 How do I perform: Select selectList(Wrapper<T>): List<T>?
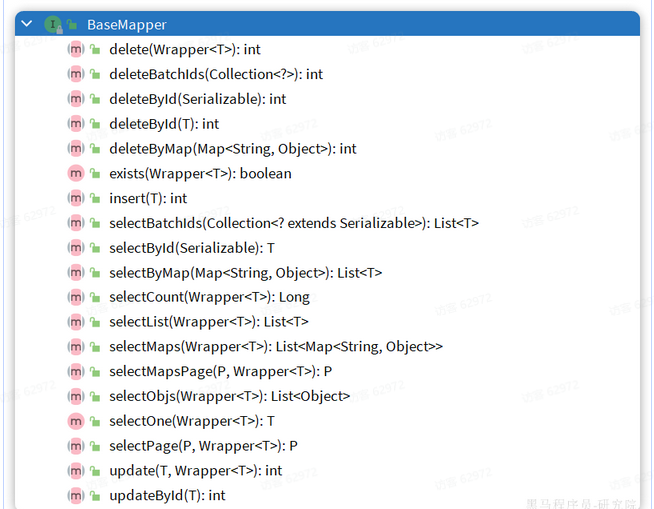(209, 322)
